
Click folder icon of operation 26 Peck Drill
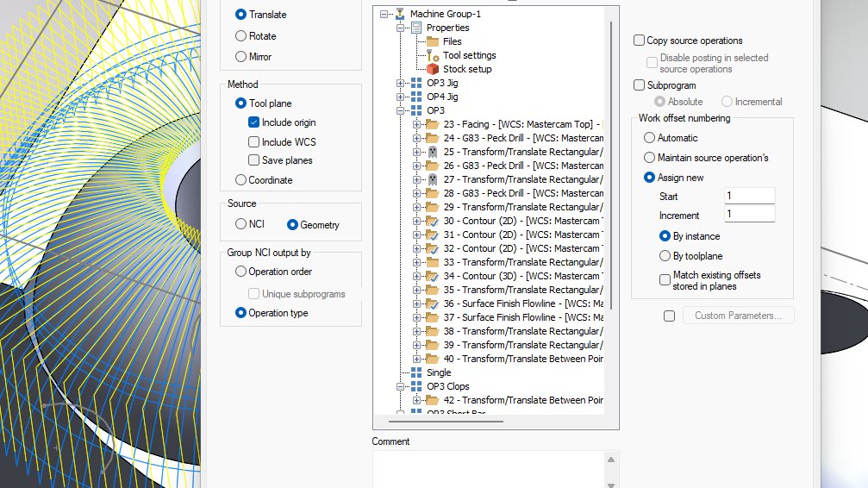click(x=433, y=166)
